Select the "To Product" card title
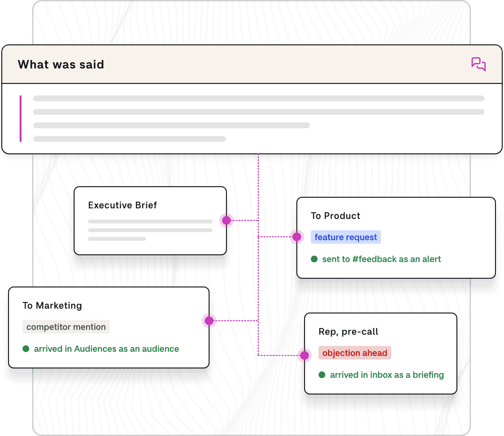Screen dimensions: 504x436 336,216
